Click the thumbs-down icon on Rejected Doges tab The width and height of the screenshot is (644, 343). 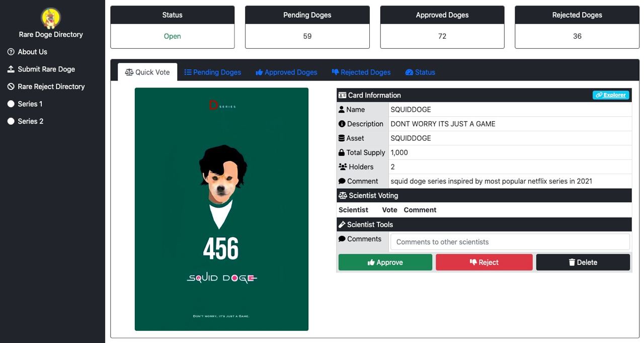(x=335, y=72)
